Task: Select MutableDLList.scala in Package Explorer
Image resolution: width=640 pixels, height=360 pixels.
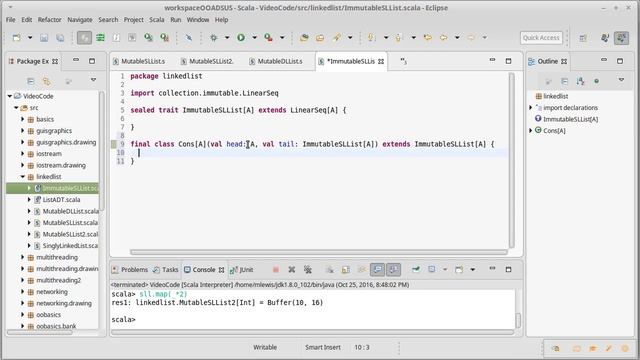Action: click(x=70, y=211)
